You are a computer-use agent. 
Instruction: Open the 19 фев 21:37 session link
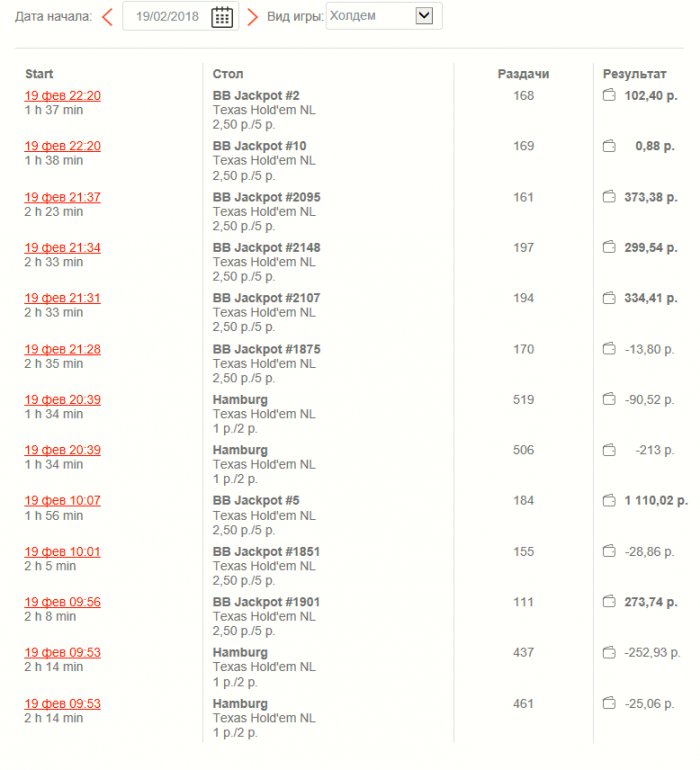point(62,197)
